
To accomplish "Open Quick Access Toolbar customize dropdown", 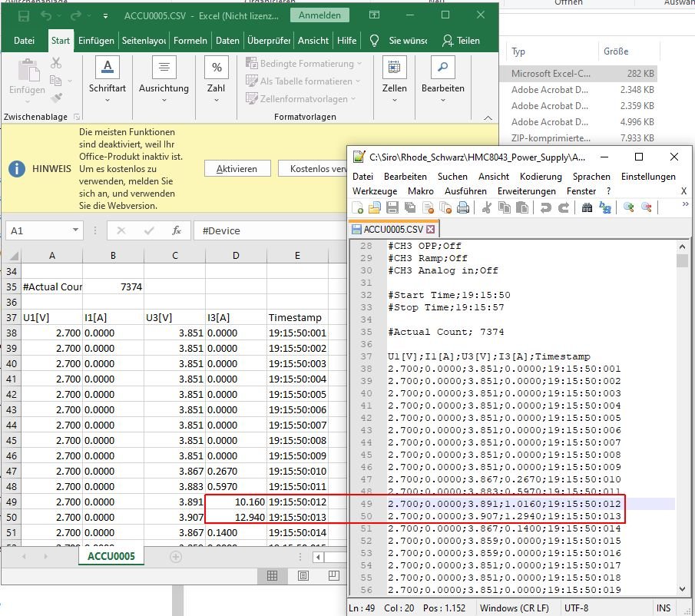I will coord(105,16).
